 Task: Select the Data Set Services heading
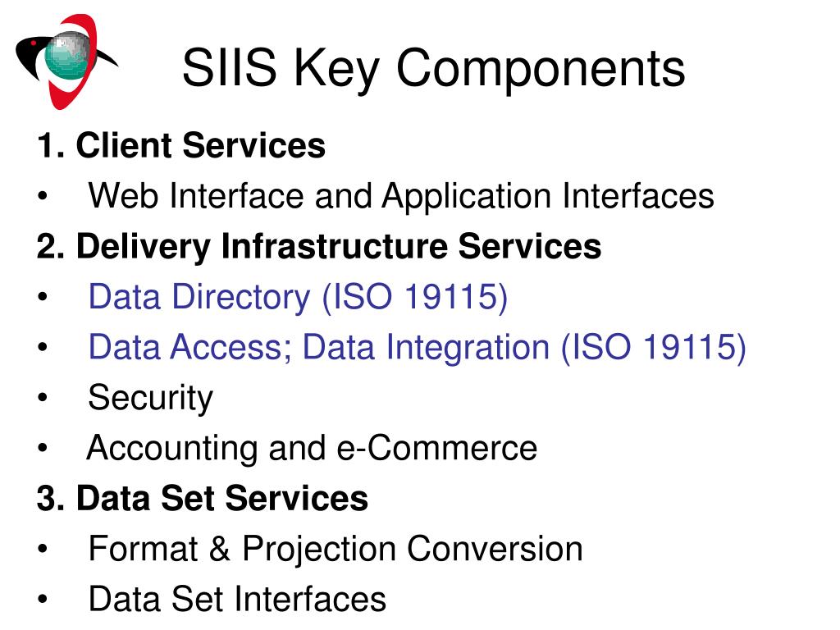tap(203, 499)
